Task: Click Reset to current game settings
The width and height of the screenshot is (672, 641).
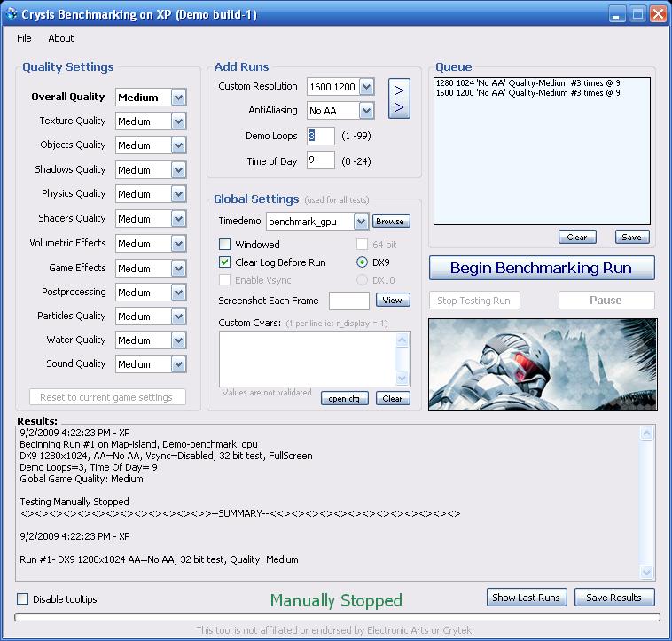Action: click(107, 397)
